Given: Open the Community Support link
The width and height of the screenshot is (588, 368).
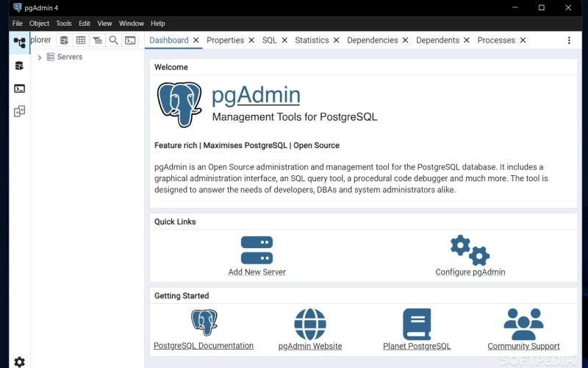Looking at the screenshot, I should [x=523, y=346].
